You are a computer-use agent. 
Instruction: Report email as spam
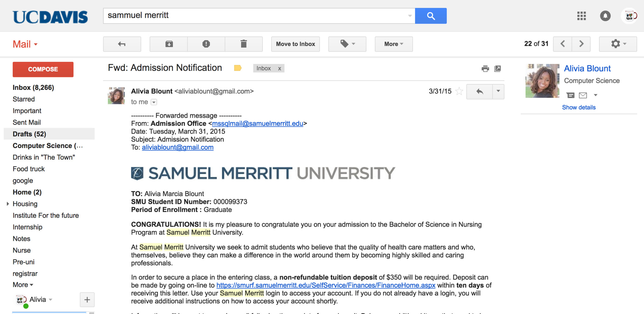coord(206,44)
